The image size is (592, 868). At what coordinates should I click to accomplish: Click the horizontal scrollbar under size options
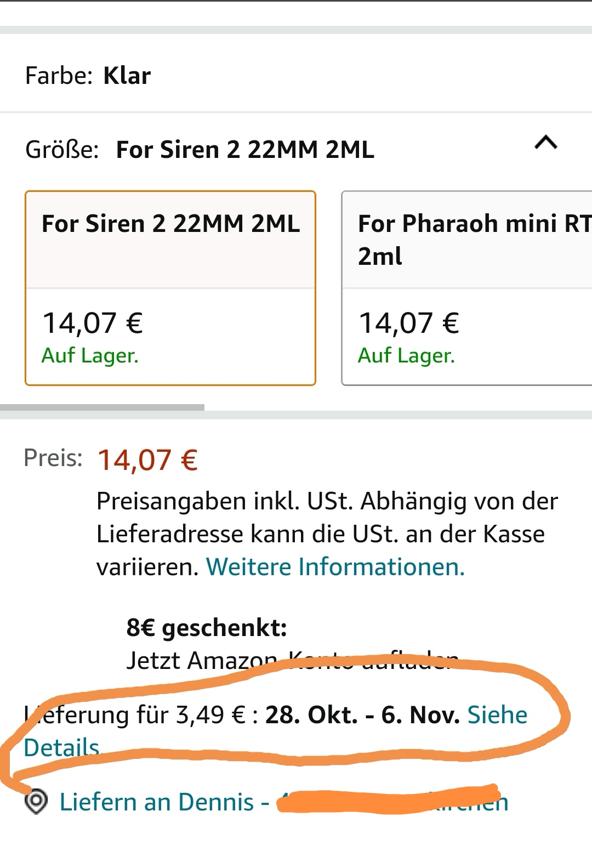click(102, 407)
